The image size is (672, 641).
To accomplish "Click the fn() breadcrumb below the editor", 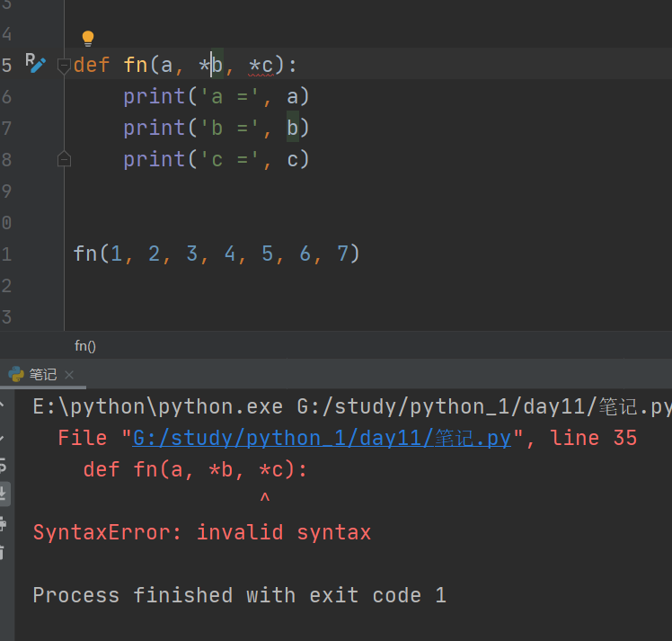I will click(x=84, y=345).
